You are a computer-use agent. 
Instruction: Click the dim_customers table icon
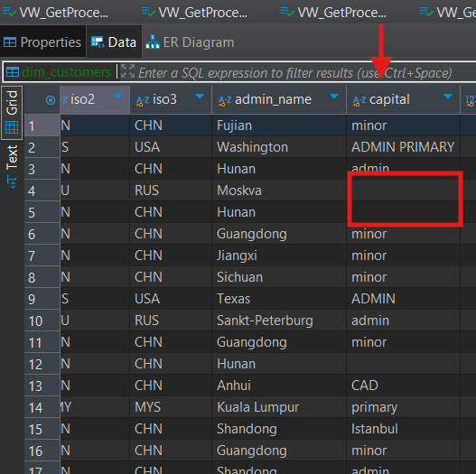coord(13,72)
